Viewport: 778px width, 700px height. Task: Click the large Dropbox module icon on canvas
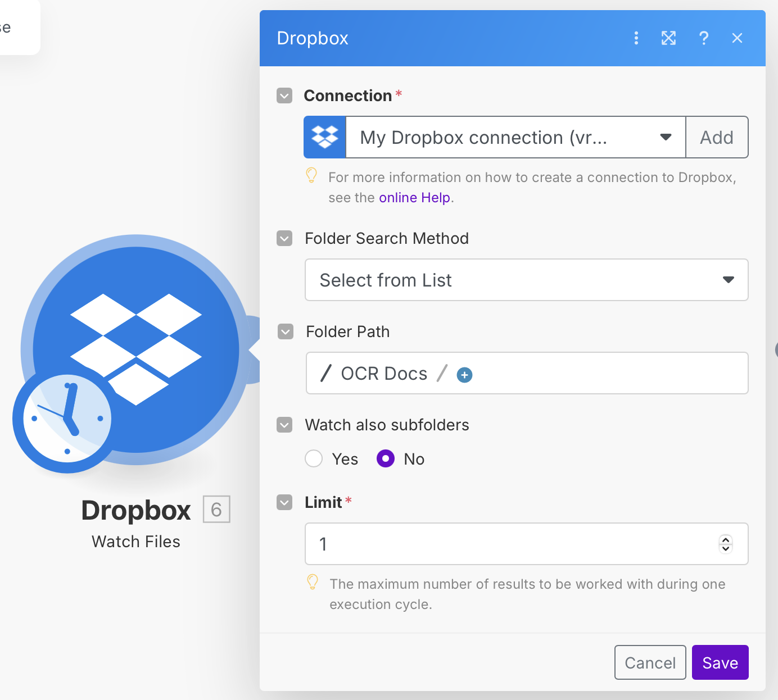coord(136,349)
